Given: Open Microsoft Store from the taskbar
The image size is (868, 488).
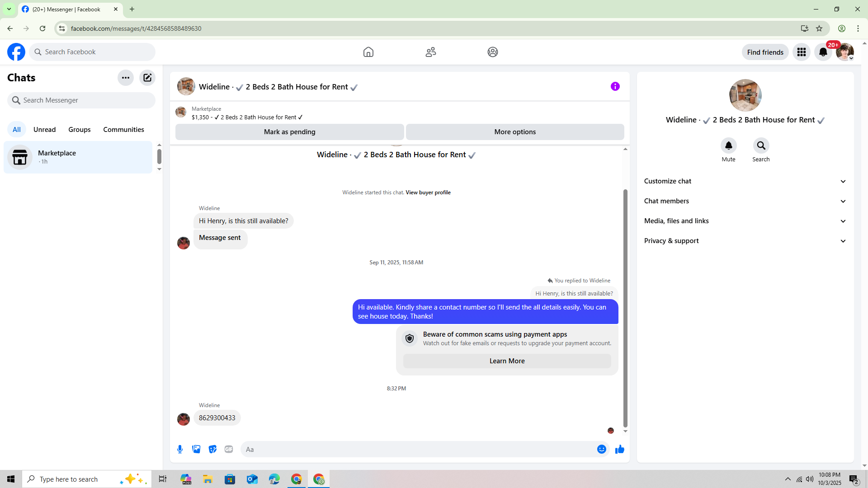Looking at the screenshot, I should point(230,479).
